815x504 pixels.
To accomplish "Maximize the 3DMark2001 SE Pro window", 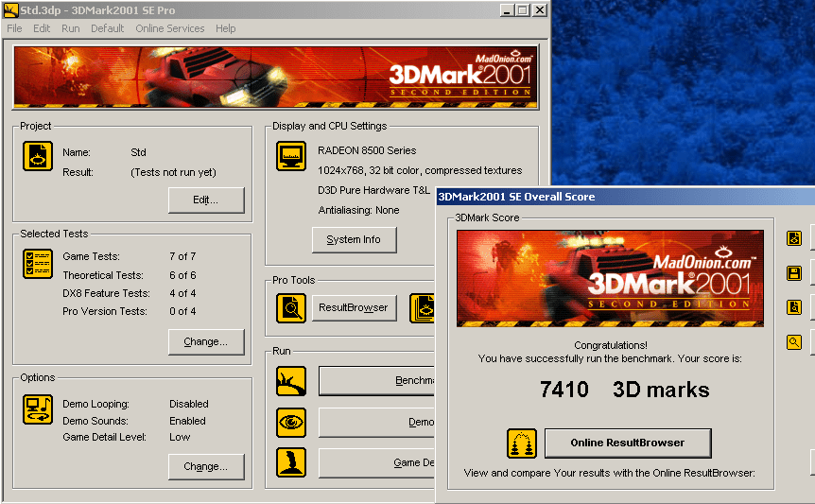I will point(524,9).
